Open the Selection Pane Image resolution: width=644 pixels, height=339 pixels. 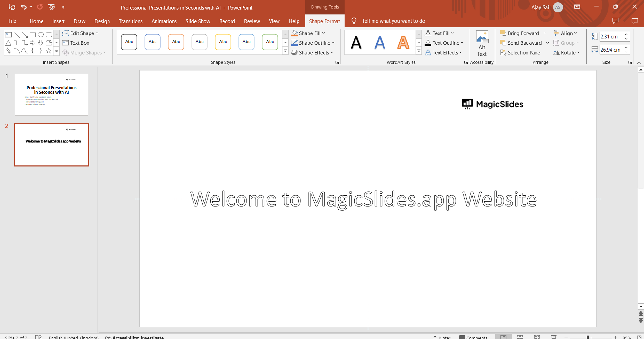click(520, 52)
